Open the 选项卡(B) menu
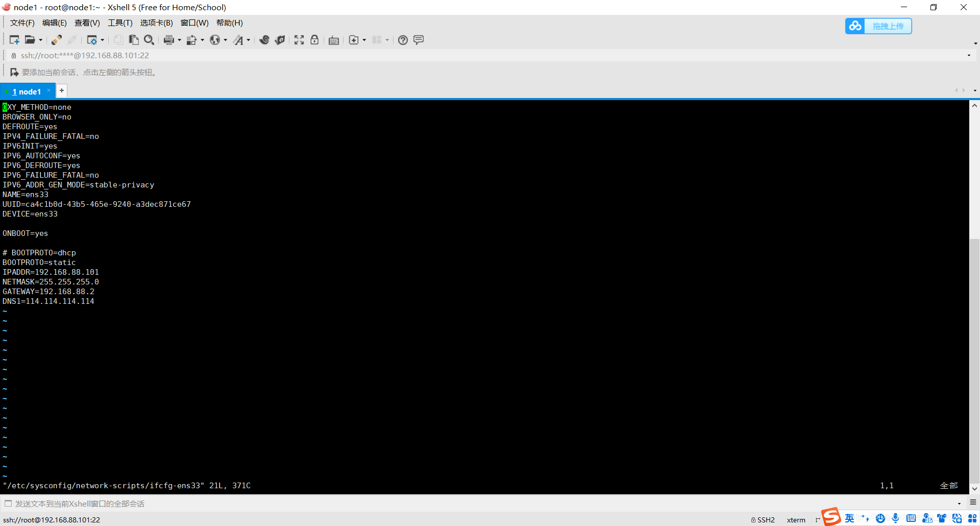Image resolution: width=980 pixels, height=526 pixels. tap(157, 23)
